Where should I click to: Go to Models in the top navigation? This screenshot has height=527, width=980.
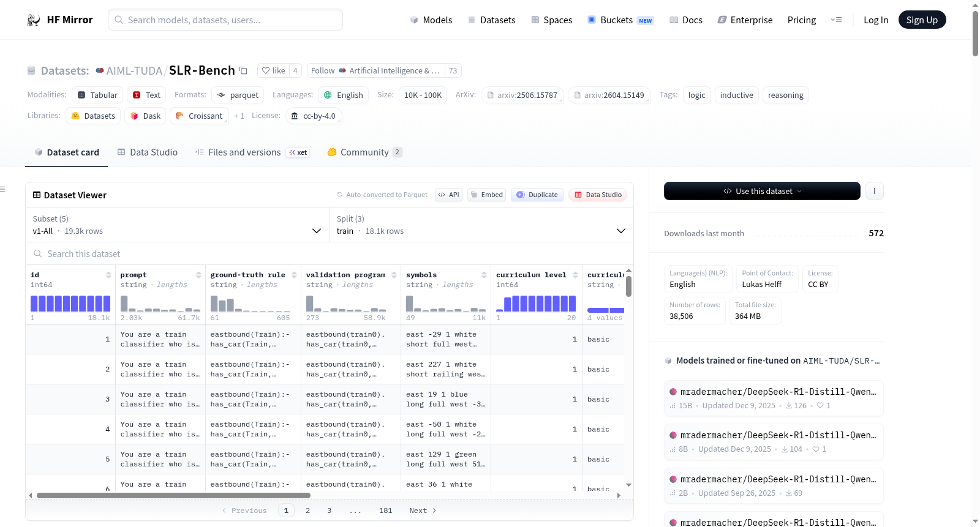coord(431,20)
